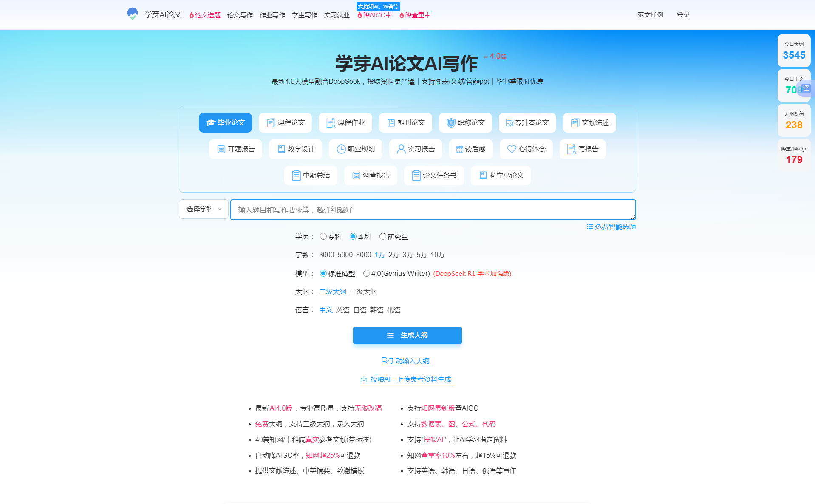The height and width of the screenshot is (504, 815).
Task: Click the upload icon beside 投喂AI
Action: coord(365,379)
